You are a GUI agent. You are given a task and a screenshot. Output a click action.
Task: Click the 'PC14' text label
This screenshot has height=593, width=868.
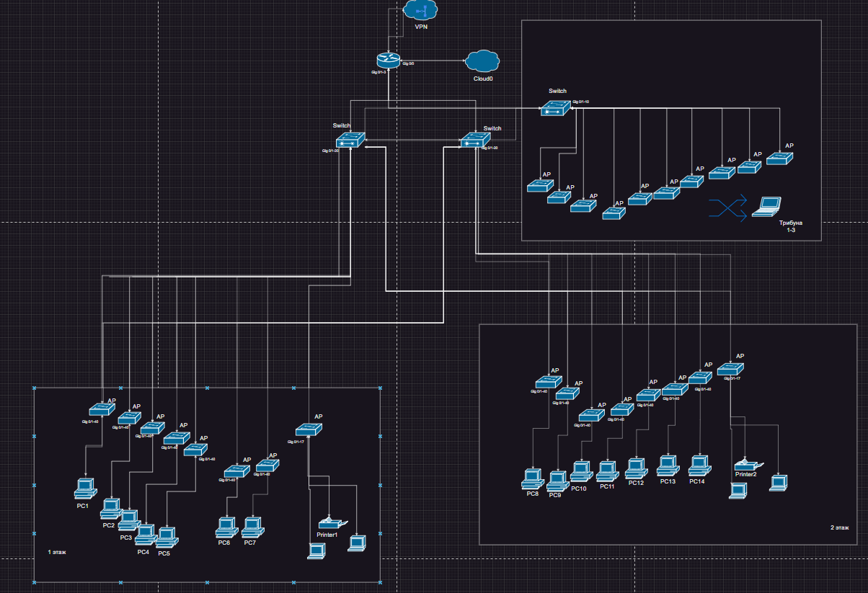(696, 481)
